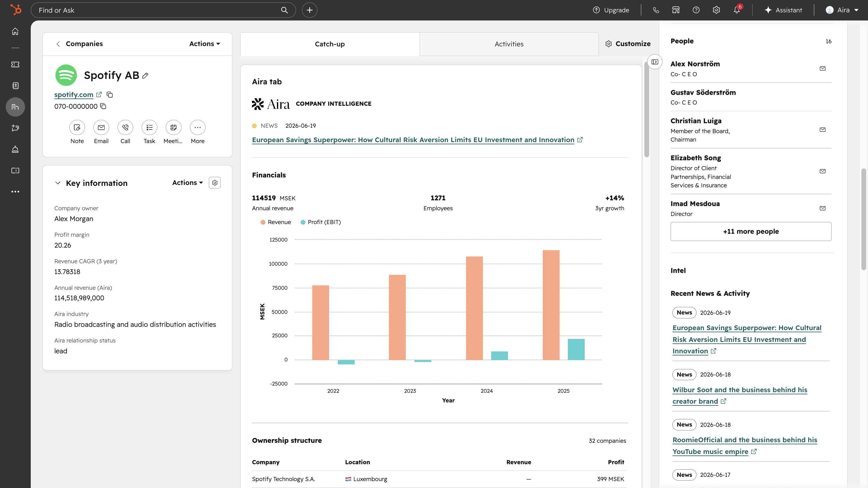Viewport: 868px width, 488px height.
Task: Click the 2022 revenue bar
Action: 320,323
